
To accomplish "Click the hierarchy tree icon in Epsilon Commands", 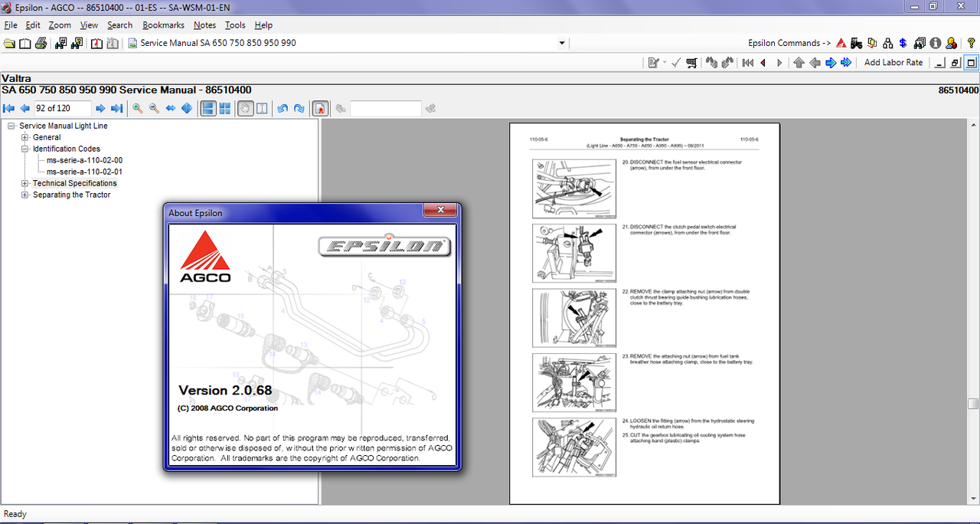I will (x=888, y=43).
